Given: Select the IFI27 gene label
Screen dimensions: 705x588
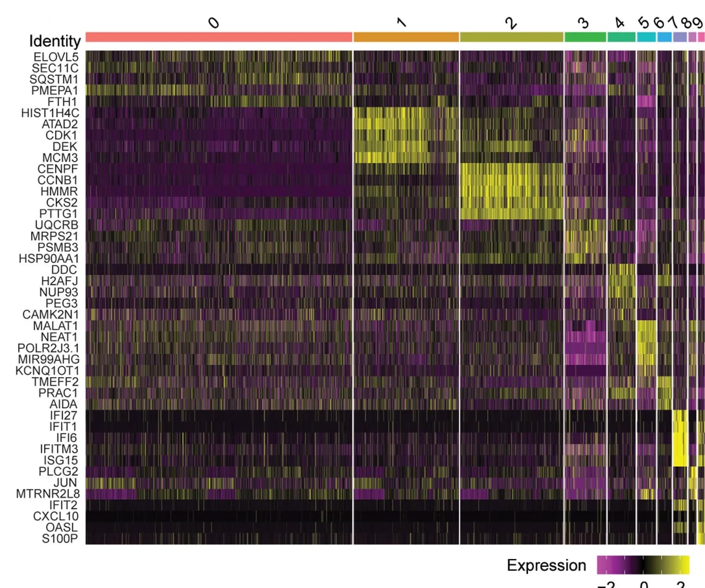Looking at the screenshot, I should [64, 416].
